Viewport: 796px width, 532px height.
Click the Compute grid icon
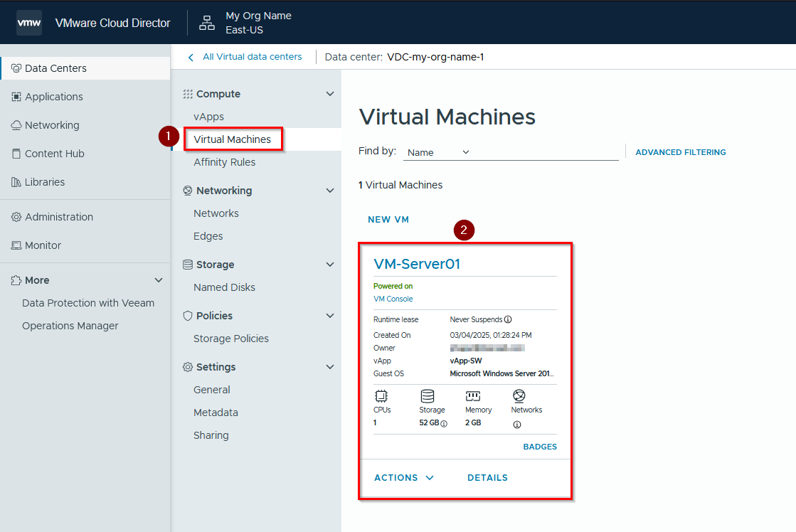[x=188, y=94]
